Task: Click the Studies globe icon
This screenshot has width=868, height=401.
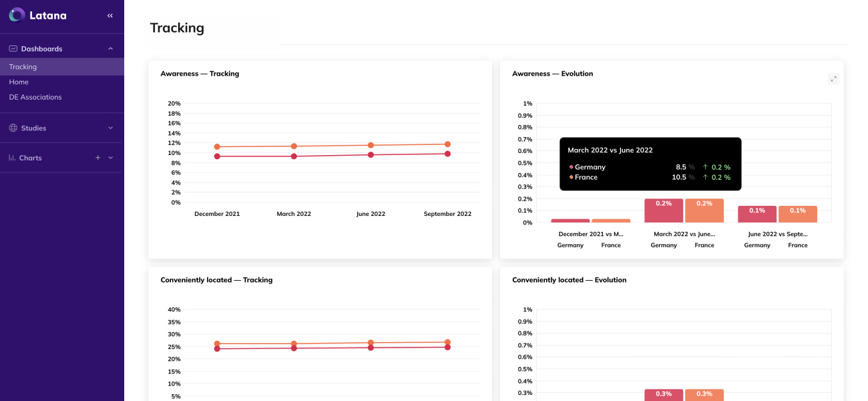Action: [x=13, y=128]
